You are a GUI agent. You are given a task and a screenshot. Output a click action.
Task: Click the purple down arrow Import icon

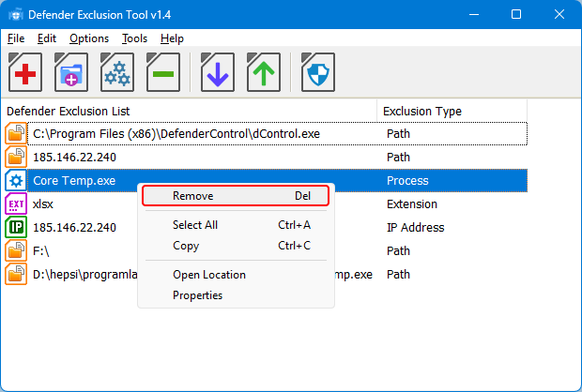(x=218, y=72)
